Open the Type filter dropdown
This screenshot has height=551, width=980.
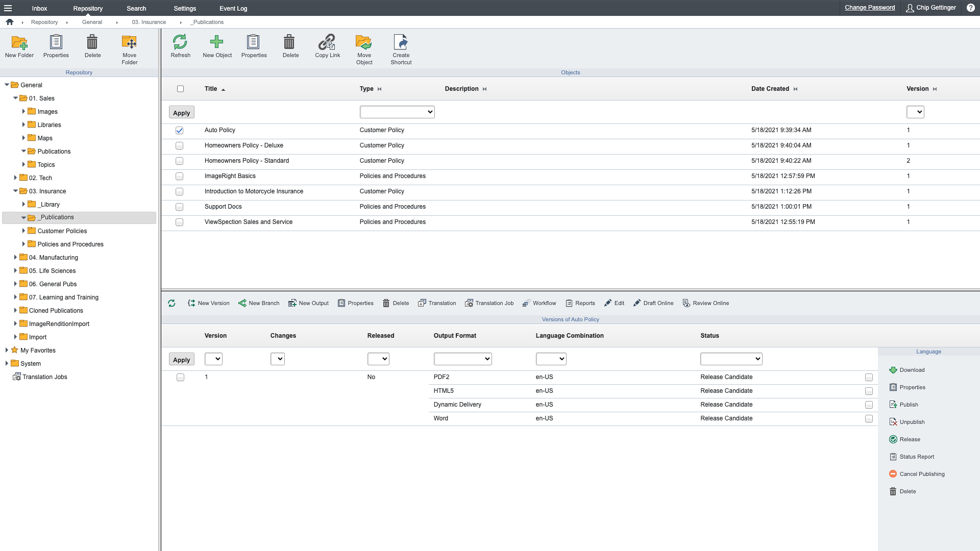pyautogui.click(x=397, y=112)
